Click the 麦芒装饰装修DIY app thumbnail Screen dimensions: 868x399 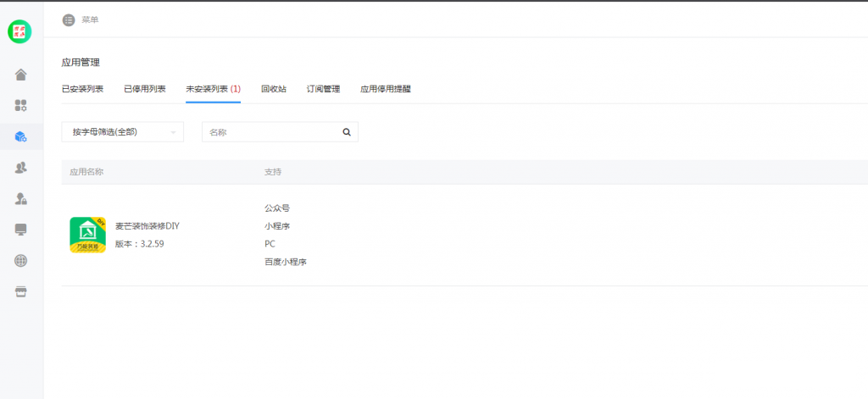(87, 235)
